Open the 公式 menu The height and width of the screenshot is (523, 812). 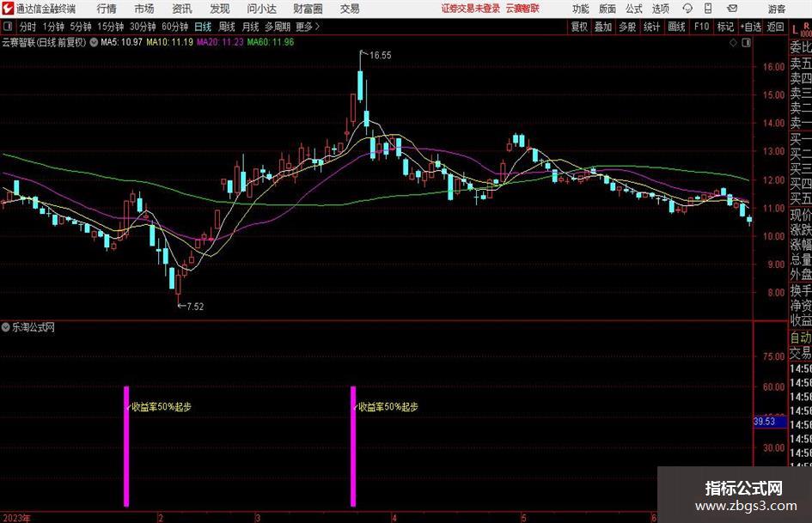click(634, 9)
